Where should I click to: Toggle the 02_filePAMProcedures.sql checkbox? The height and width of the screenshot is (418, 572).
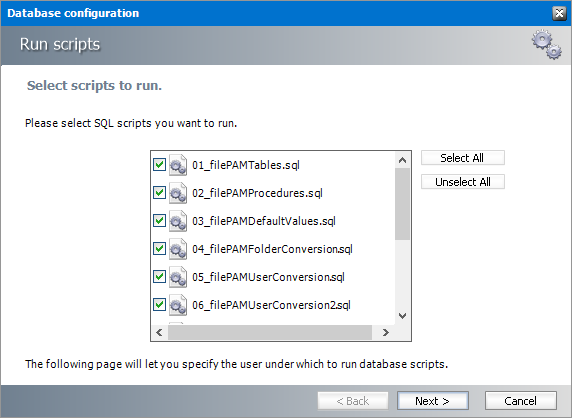click(159, 193)
